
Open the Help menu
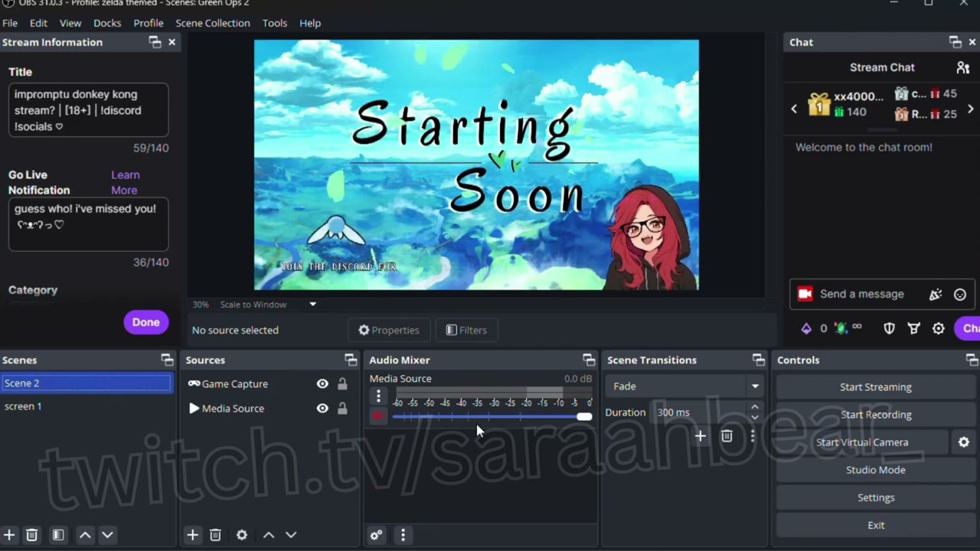[310, 23]
